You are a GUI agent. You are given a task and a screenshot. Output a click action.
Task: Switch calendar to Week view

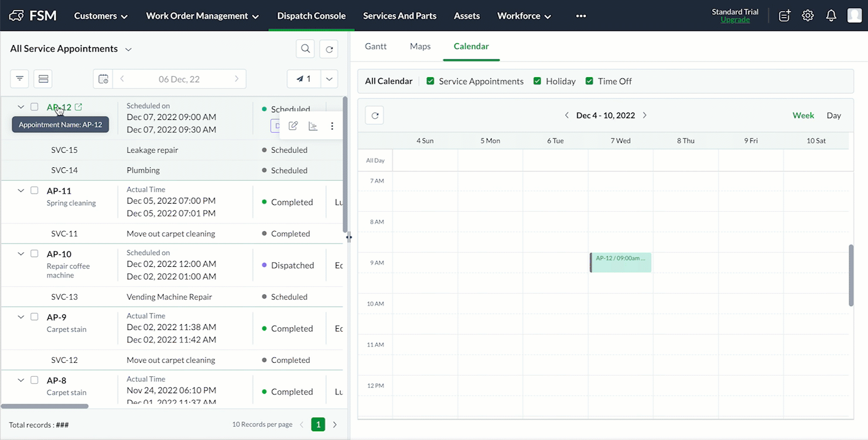[x=803, y=115]
